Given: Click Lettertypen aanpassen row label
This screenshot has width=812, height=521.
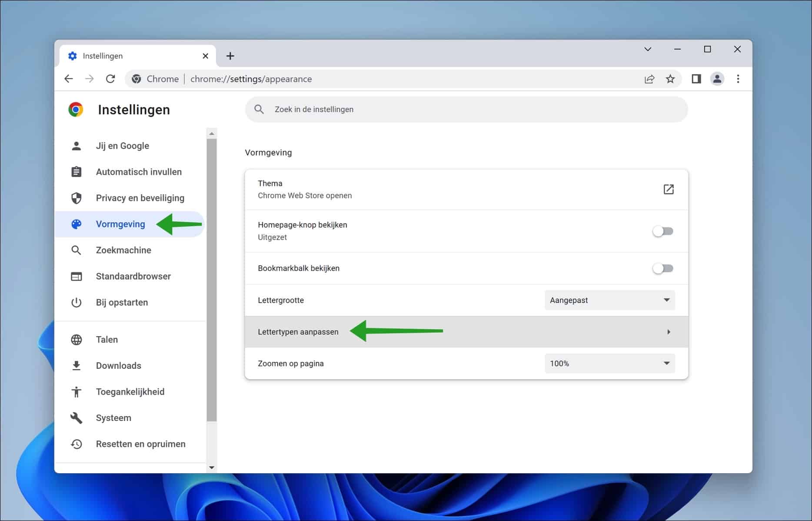Looking at the screenshot, I should pyautogui.click(x=298, y=332).
